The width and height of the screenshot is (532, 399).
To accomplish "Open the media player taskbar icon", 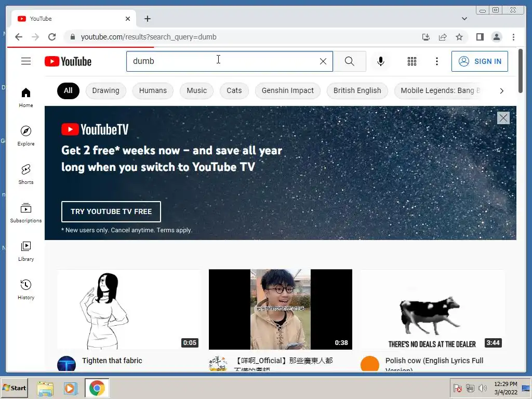I will pyautogui.click(x=71, y=388).
